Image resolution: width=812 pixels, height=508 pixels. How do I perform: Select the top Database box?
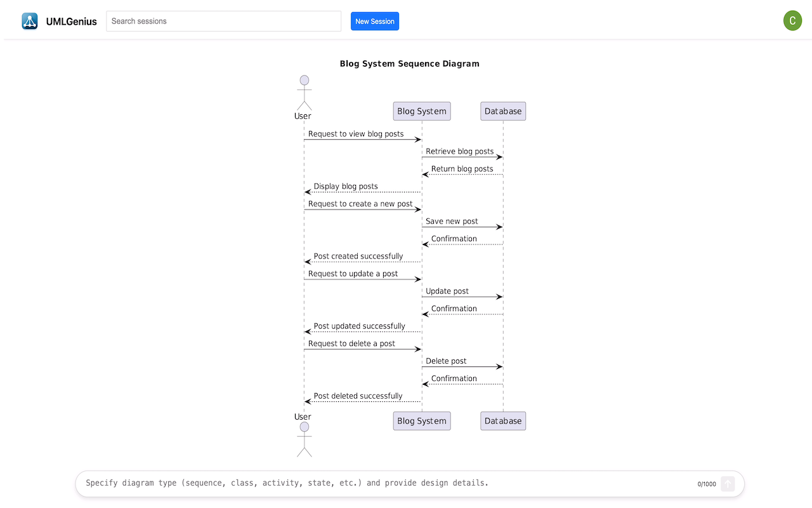pos(503,111)
